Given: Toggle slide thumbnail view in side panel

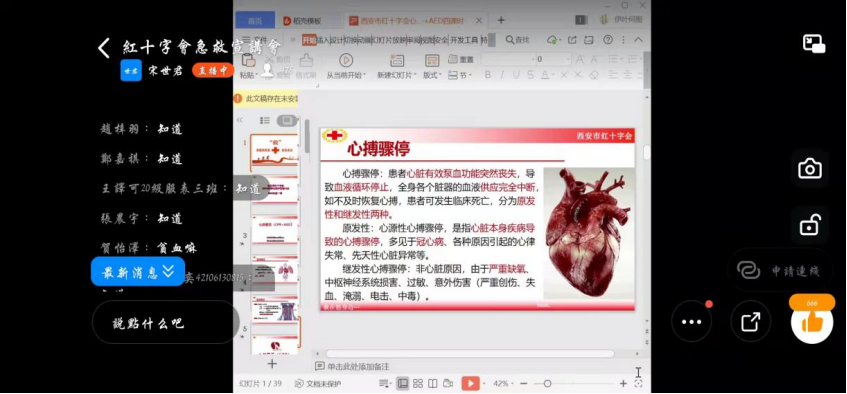Looking at the screenshot, I should click(x=287, y=120).
